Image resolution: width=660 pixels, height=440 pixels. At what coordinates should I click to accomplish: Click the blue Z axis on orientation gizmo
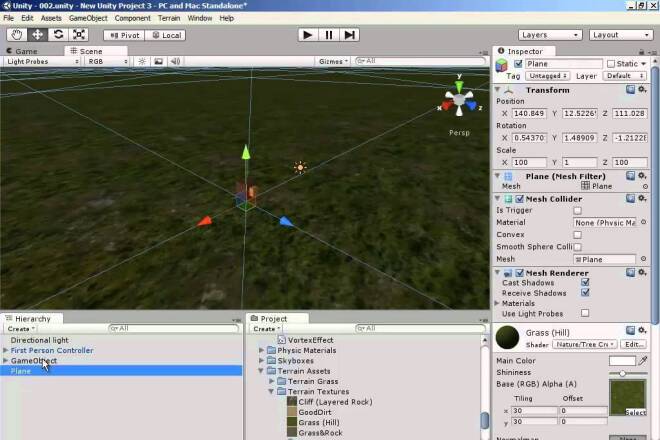pyautogui.click(x=471, y=105)
